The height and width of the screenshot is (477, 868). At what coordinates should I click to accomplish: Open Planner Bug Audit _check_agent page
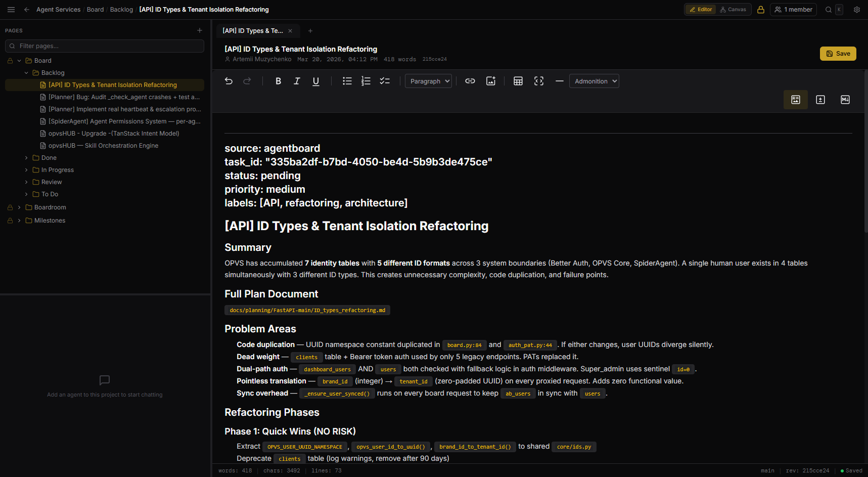(105, 97)
